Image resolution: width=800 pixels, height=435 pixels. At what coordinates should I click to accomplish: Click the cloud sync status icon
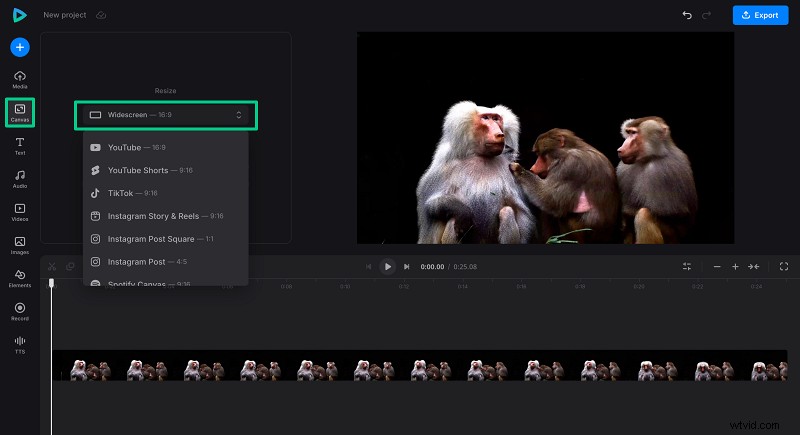point(101,15)
